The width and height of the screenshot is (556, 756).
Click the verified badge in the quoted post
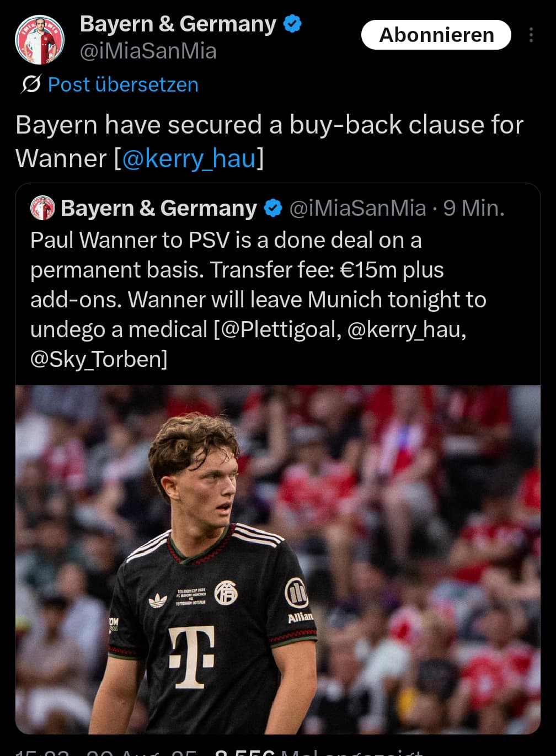pyautogui.click(x=273, y=208)
